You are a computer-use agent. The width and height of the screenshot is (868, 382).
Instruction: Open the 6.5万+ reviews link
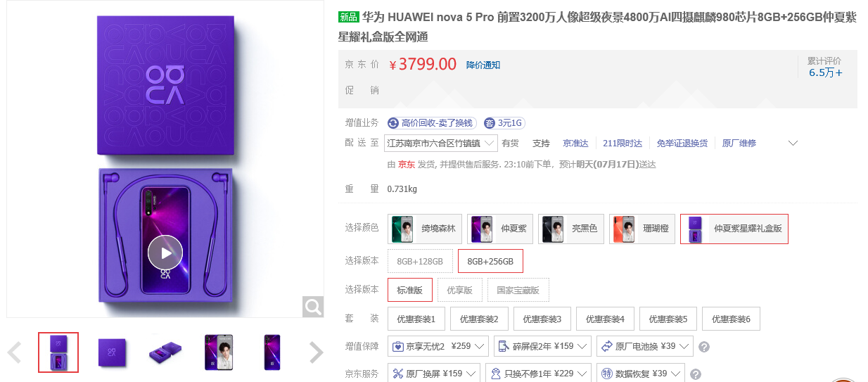[x=826, y=72]
